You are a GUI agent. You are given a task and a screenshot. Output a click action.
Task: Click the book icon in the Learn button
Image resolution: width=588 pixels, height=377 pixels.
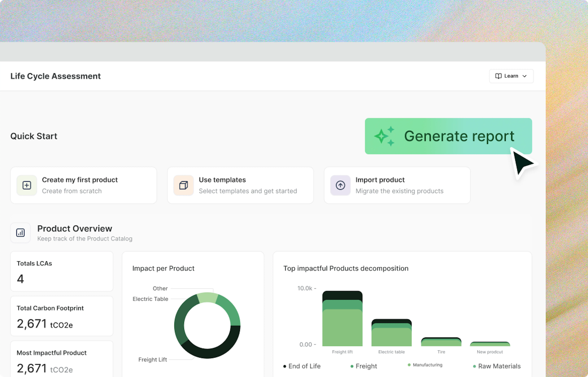pos(498,76)
